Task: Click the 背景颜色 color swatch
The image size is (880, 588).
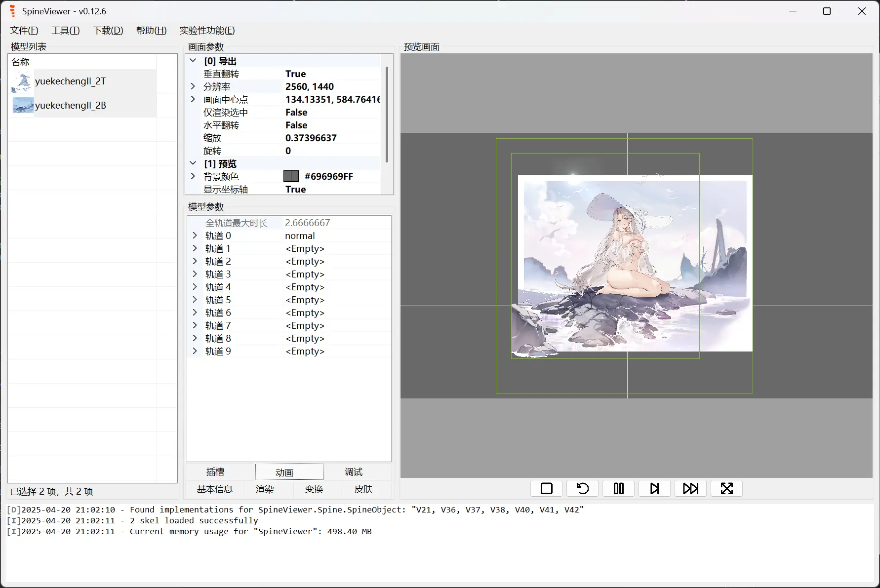Action: tap(291, 176)
